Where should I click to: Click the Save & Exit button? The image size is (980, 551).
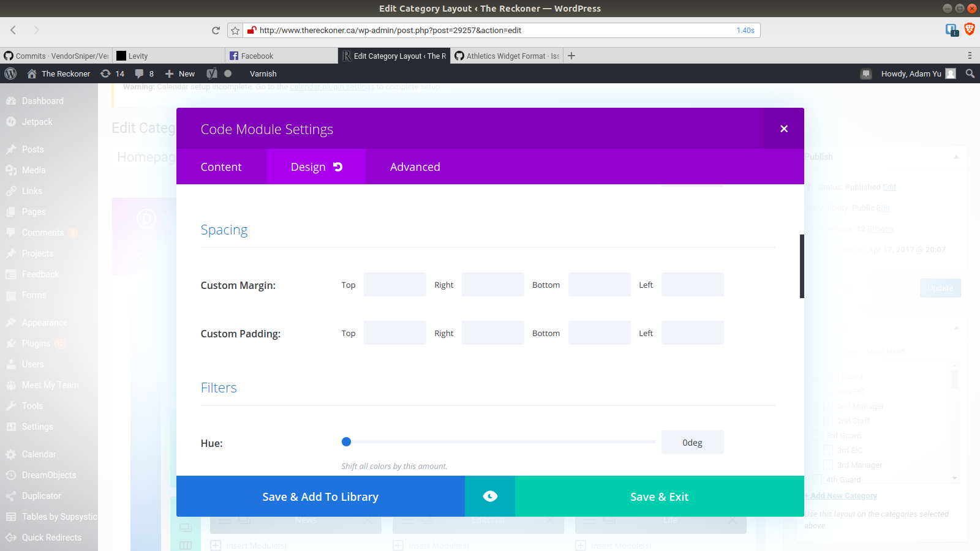pyautogui.click(x=659, y=497)
